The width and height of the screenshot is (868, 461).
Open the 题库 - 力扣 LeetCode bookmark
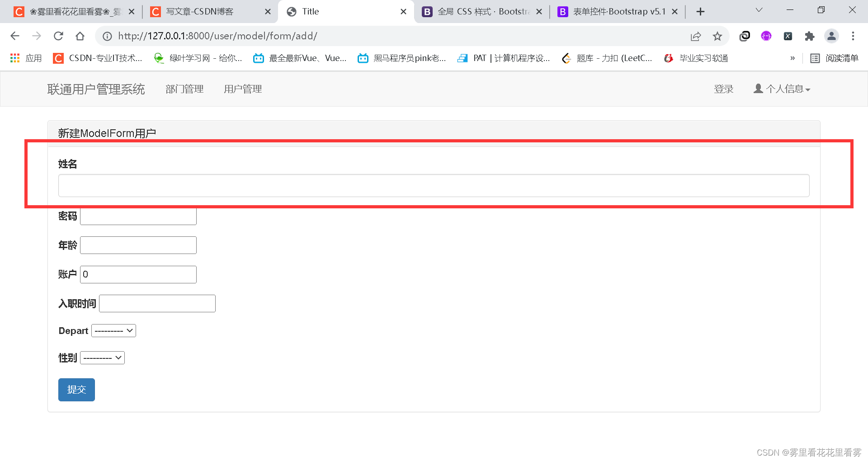[607, 58]
